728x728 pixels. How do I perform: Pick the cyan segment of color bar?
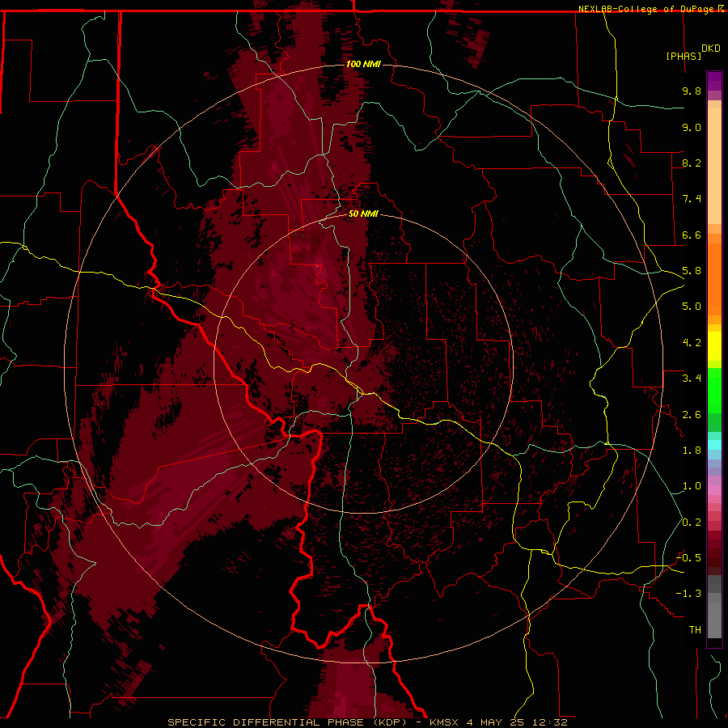(x=714, y=445)
